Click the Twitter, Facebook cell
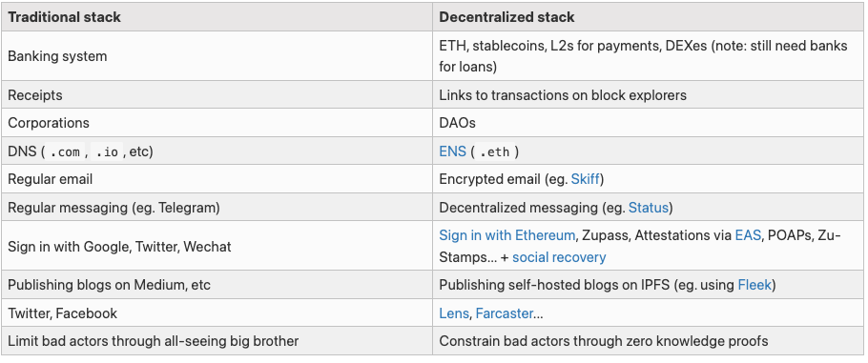 (217, 313)
